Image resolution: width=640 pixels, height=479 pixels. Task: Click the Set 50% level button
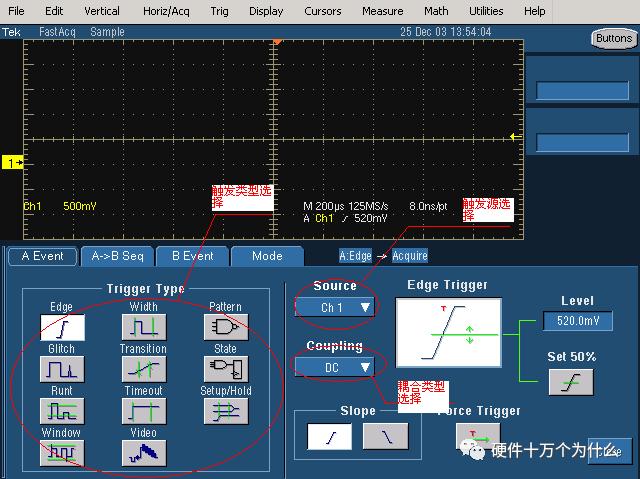[x=571, y=382]
